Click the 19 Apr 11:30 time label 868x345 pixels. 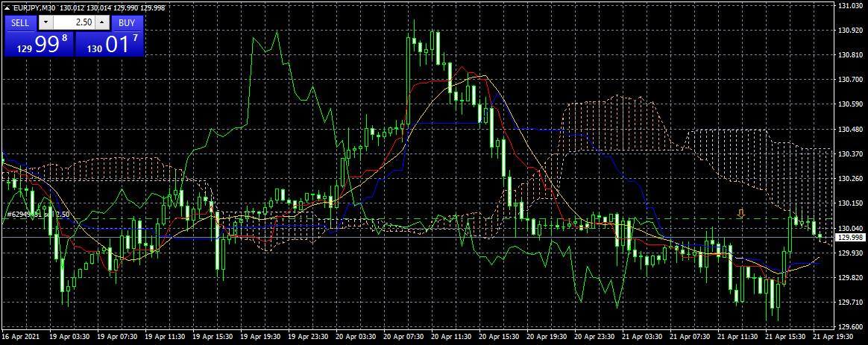[164, 337]
